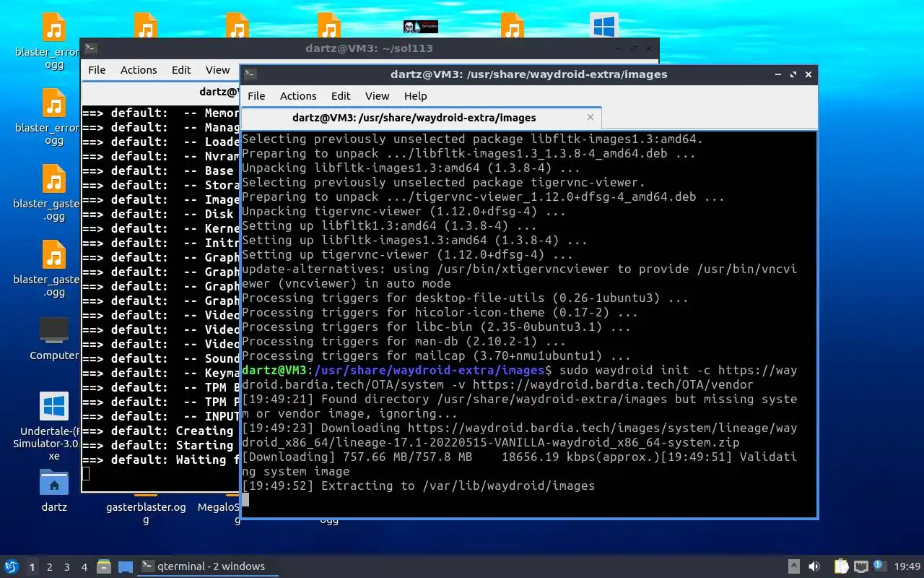Viewport: 924px width, 578px height.
Task: Open View menu in sol113 terminal window
Action: [217, 70]
